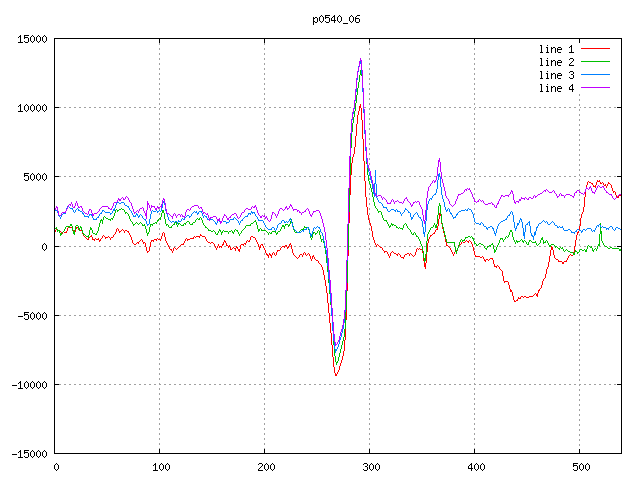This screenshot has height=480, width=640.
Task: Select the "line 4" legend label
Action: [x=556, y=89]
